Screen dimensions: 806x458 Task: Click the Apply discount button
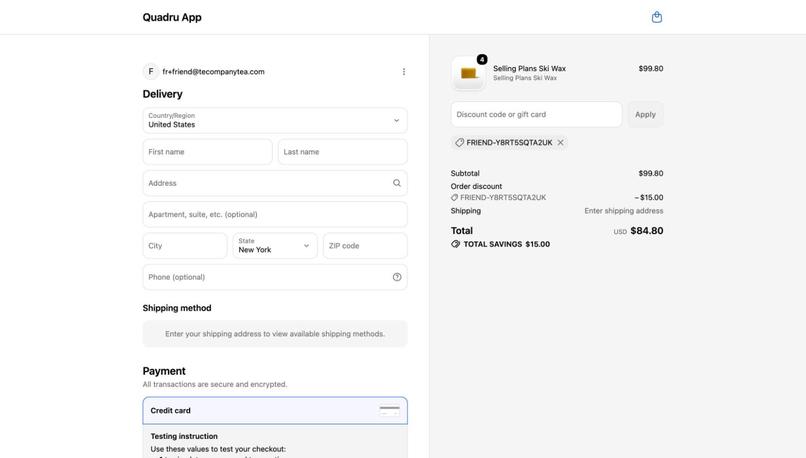click(645, 114)
